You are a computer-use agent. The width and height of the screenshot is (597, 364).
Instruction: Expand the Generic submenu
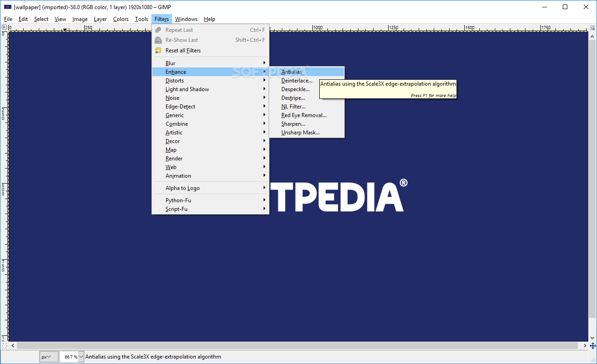coord(210,115)
